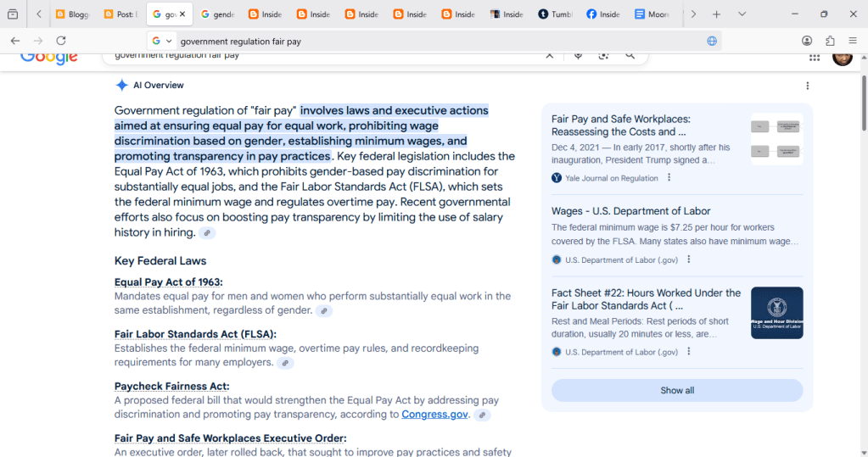Open 'Fair Pay and Safe Workplaces: Reassessing' result
The image size is (868, 457).
pyautogui.click(x=620, y=125)
